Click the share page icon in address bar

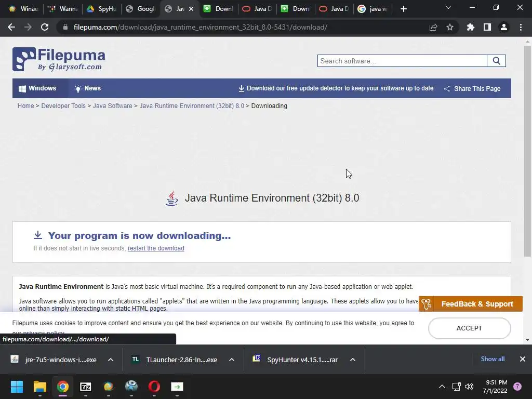[433, 27]
